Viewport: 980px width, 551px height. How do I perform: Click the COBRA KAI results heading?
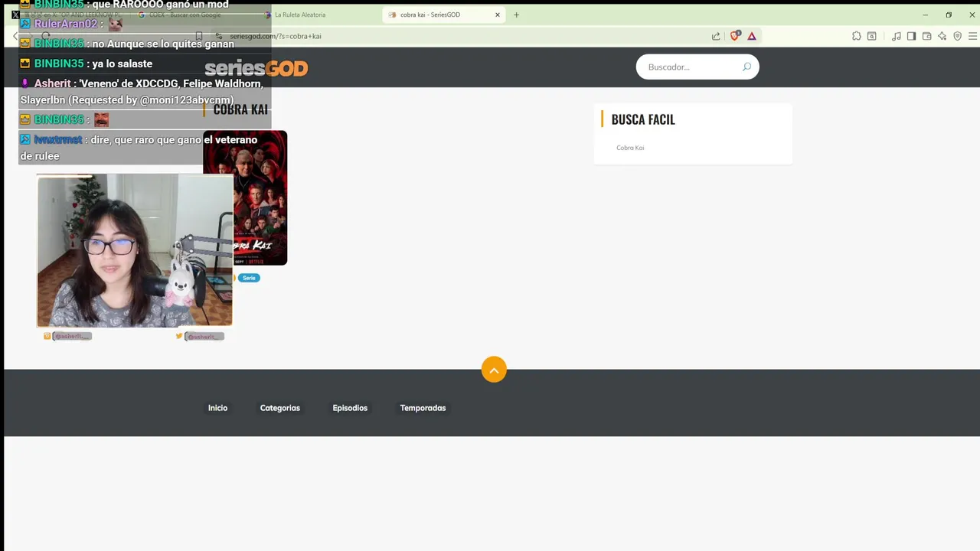(x=240, y=109)
